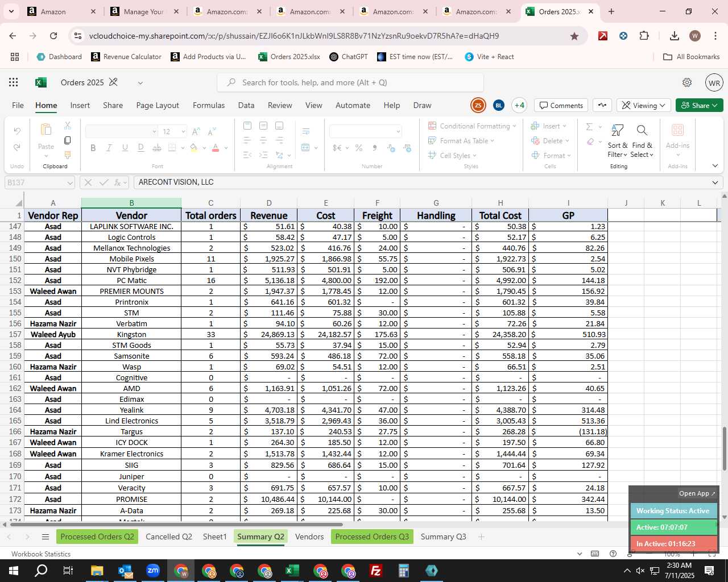Switch to Summary Q3 sheet
728x582 pixels.
pyautogui.click(x=443, y=537)
